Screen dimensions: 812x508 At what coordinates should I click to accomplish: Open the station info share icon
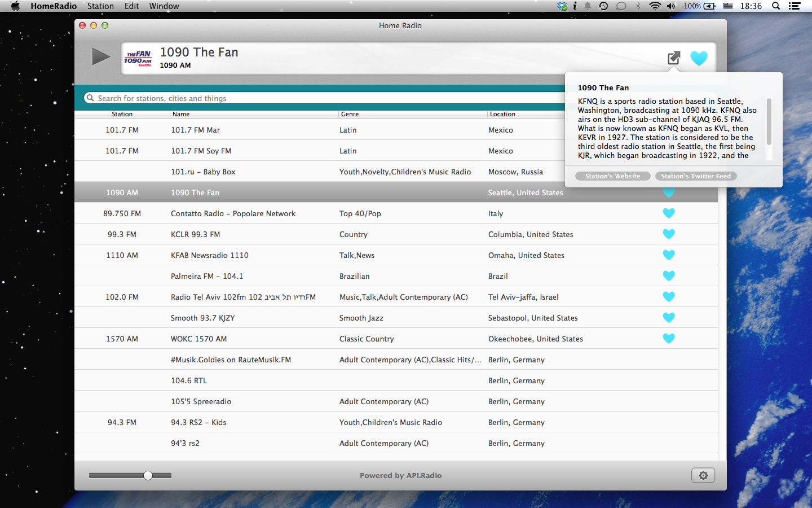point(674,58)
